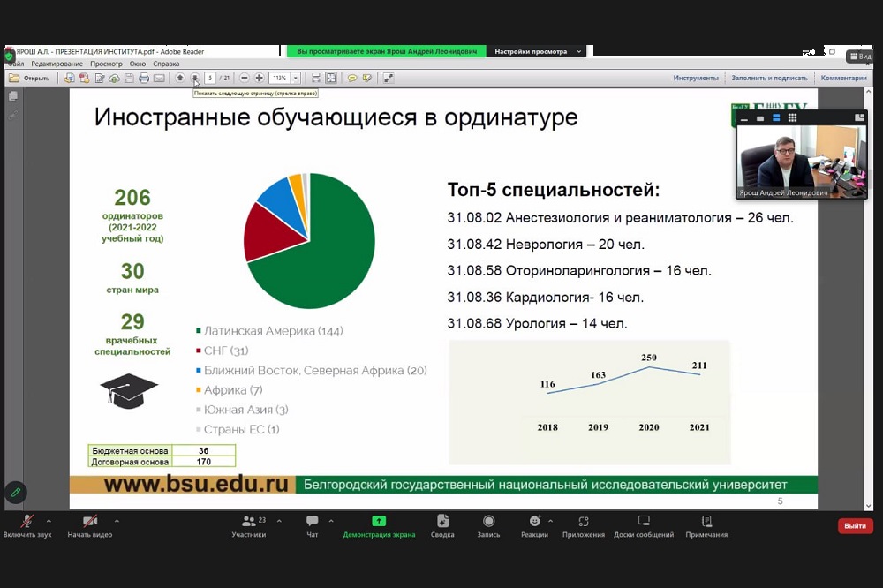Select the grid gallery view in video panel
Screen dimensions: 883x588
pyautogui.click(x=792, y=117)
